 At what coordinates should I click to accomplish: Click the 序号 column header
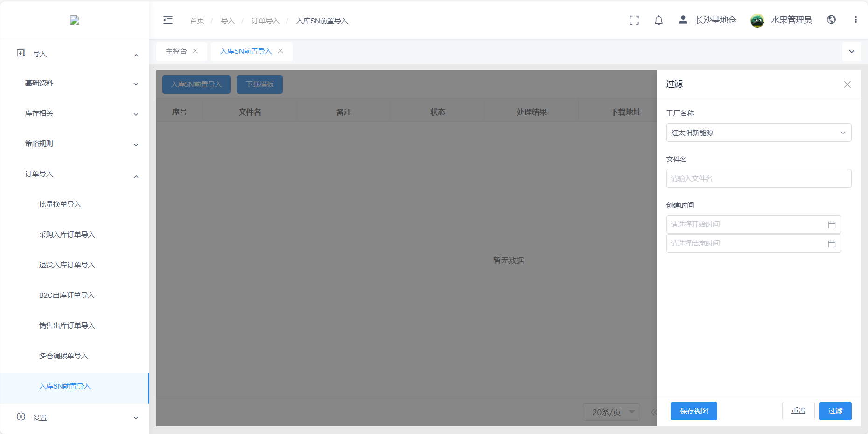coord(180,112)
